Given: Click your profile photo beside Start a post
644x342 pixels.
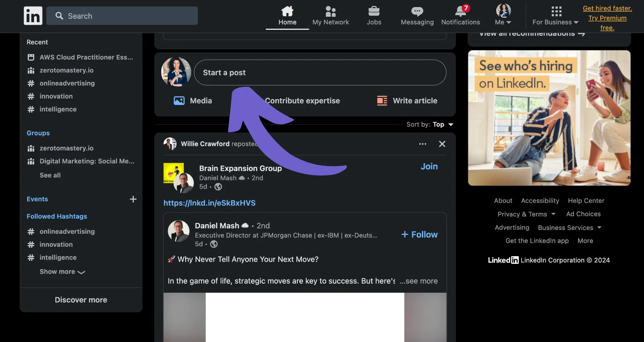Looking at the screenshot, I should [x=176, y=72].
